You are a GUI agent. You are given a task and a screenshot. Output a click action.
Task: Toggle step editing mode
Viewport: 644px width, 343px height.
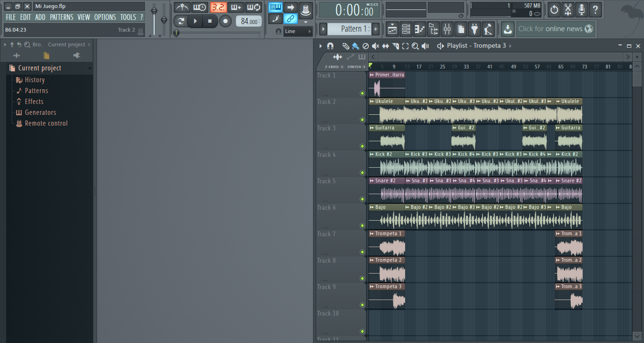point(276,19)
